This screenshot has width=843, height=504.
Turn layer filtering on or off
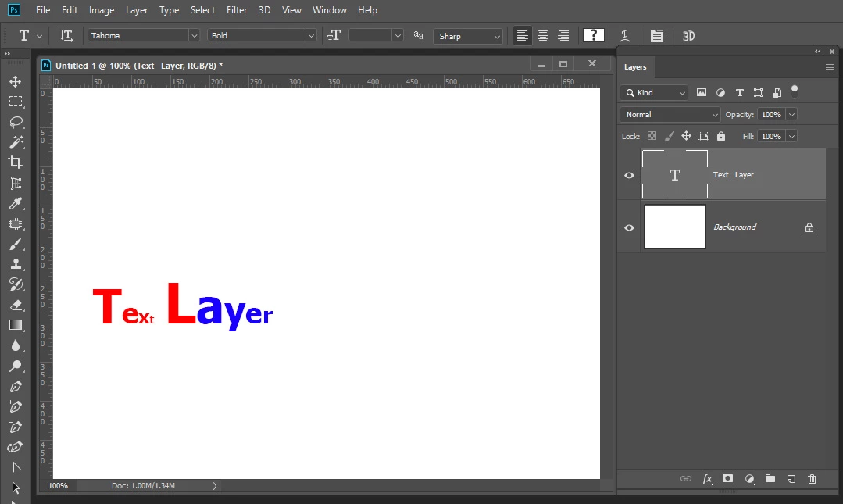795,91
